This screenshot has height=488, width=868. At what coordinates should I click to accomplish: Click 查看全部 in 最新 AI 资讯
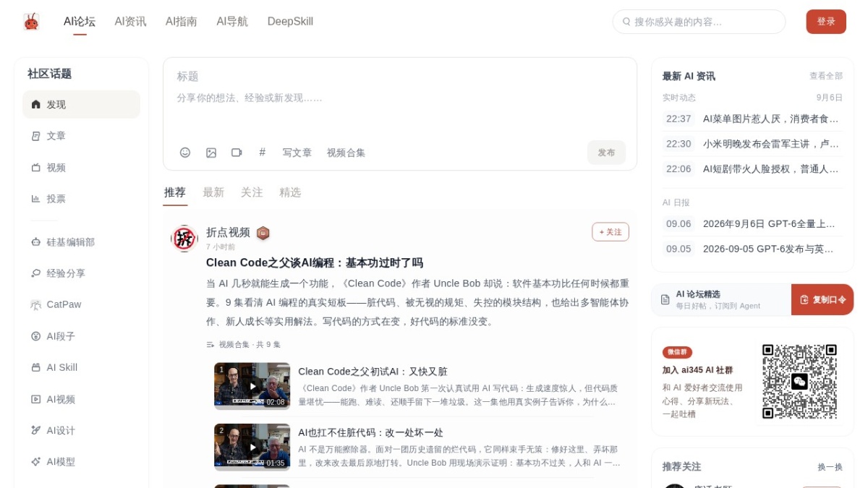coord(826,76)
